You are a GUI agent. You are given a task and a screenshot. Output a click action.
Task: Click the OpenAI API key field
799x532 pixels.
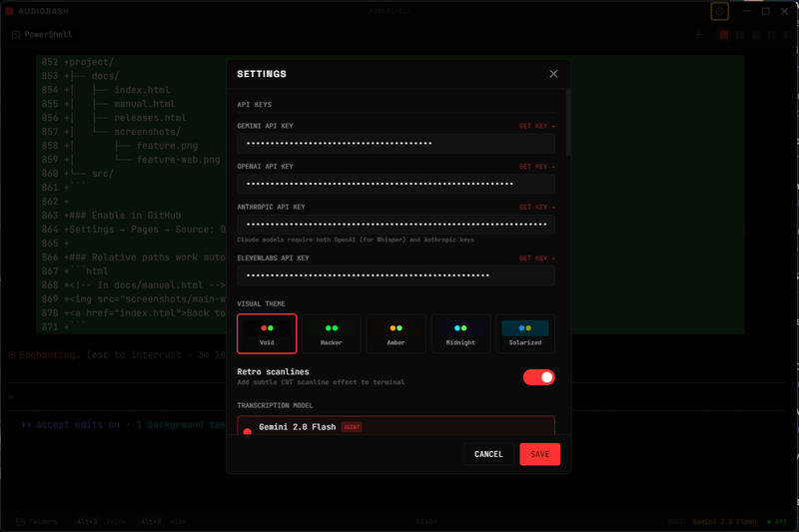point(396,184)
